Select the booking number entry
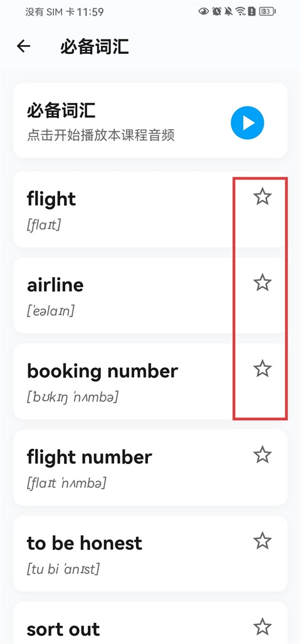Image resolution: width=301 pixels, height=644 pixels. [x=150, y=381]
